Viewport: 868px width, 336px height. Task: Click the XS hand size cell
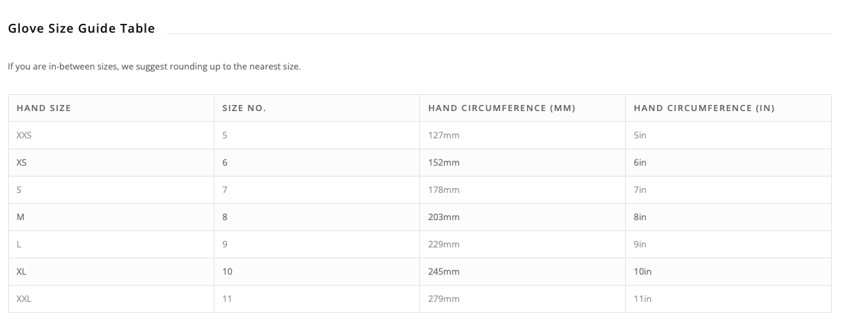click(x=22, y=163)
